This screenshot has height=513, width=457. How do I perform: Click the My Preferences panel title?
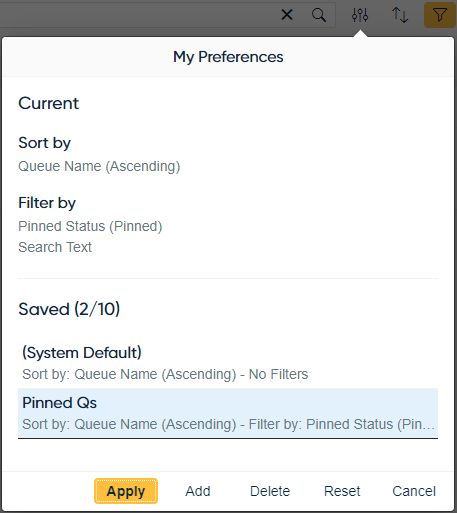228,57
